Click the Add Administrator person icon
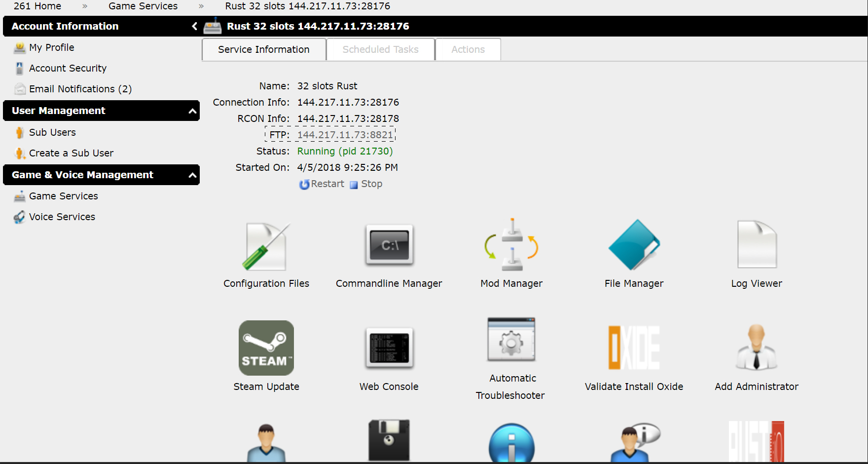 click(x=757, y=347)
